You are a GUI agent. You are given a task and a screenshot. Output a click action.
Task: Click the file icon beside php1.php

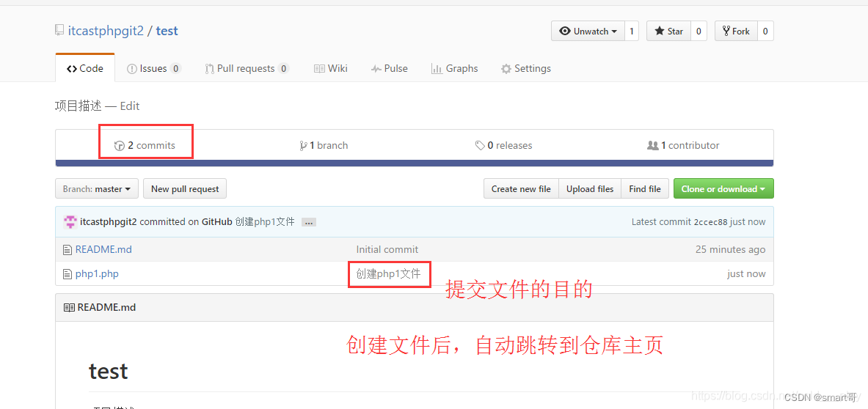68,274
